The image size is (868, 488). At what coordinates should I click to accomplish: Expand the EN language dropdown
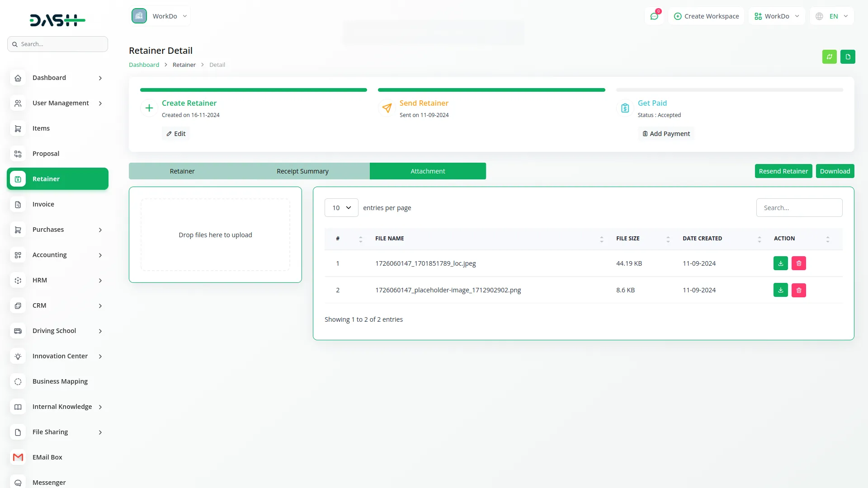coord(833,16)
